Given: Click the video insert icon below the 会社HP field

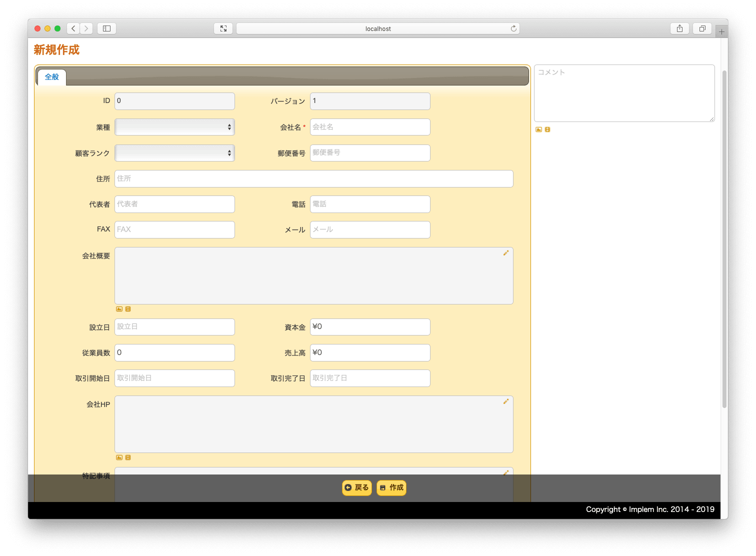Looking at the screenshot, I should 128,457.
